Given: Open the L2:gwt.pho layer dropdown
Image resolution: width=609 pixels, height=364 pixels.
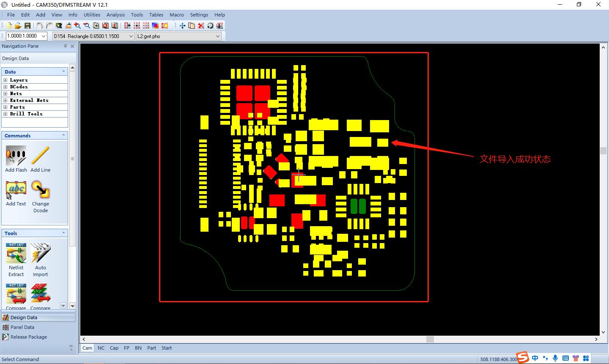Looking at the screenshot, I should coord(218,36).
